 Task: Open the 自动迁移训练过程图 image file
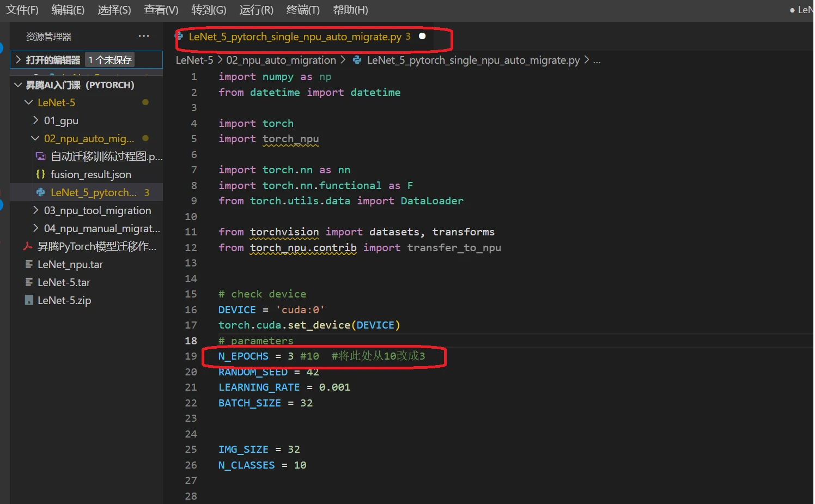[107, 156]
